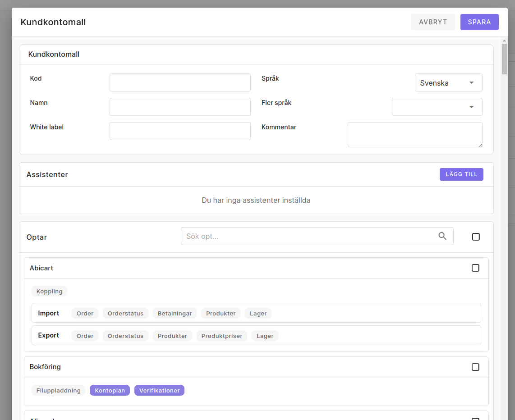Toggle the Import Lager chip

click(x=258, y=313)
